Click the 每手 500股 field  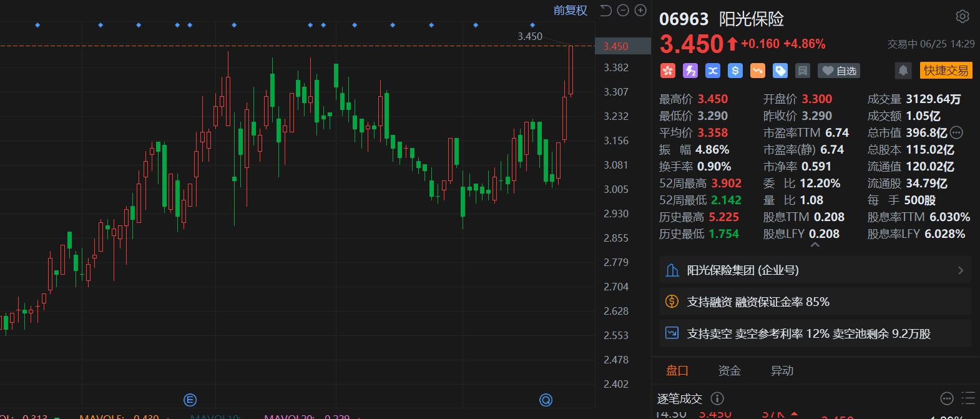coord(901,200)
